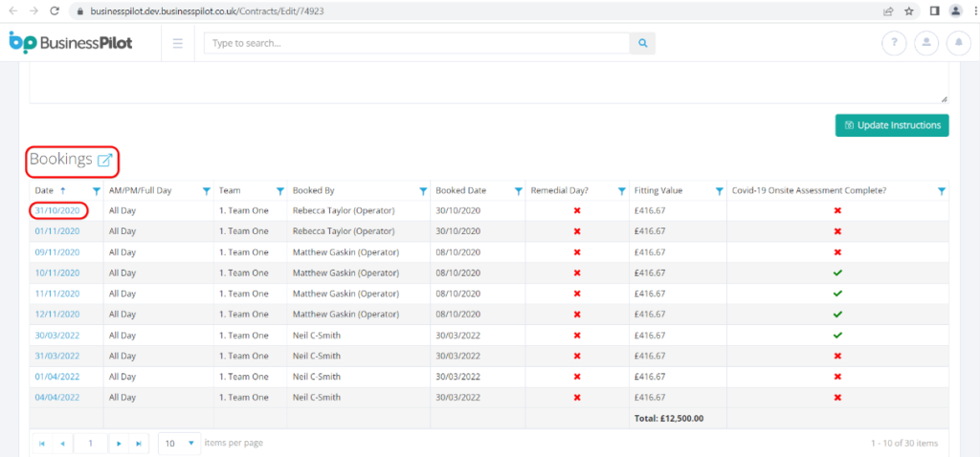980x457 pixels.
Task: Sort by the Date column header
Action: 44,191
